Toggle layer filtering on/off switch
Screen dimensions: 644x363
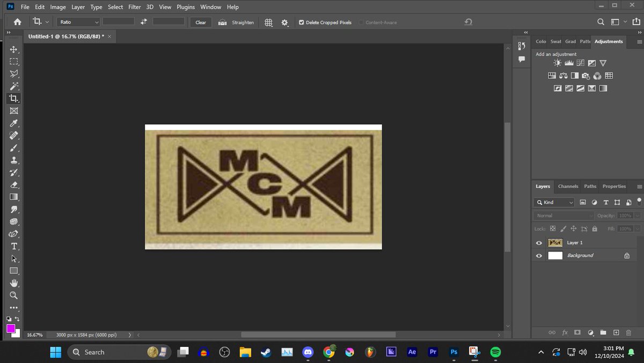(639, 202)
